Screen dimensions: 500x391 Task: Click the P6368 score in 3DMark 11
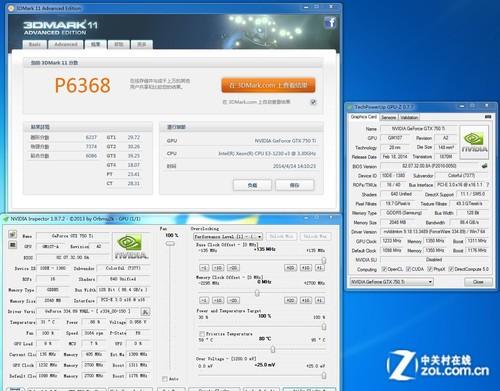pyautogui.click(x=82, y=85)
